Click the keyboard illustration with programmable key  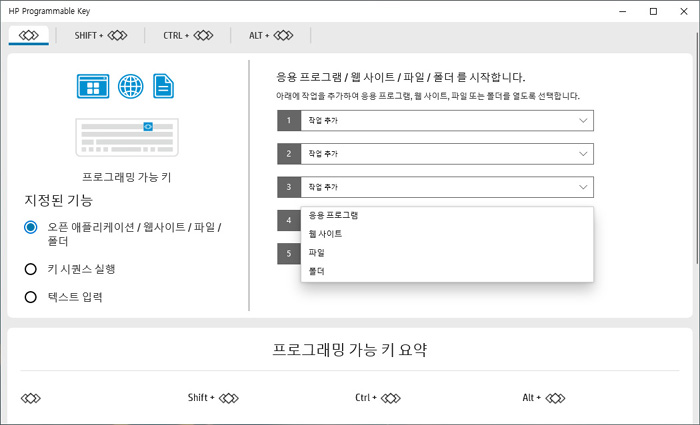[x=127, y=138]
